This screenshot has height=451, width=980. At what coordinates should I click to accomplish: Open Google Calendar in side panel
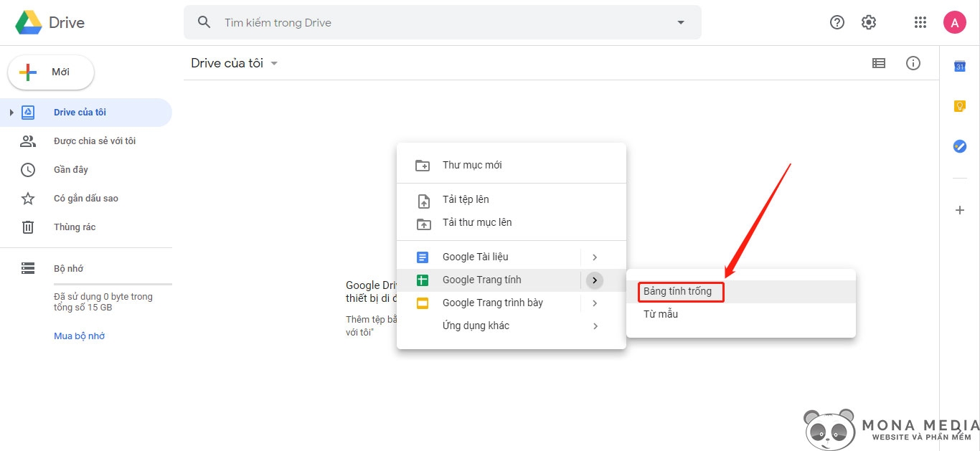959,67
